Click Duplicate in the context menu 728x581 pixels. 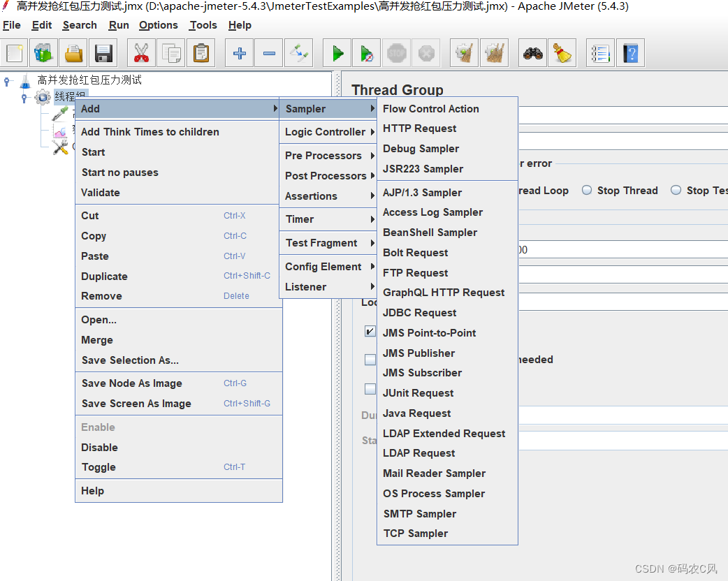[x=178, y=277]
